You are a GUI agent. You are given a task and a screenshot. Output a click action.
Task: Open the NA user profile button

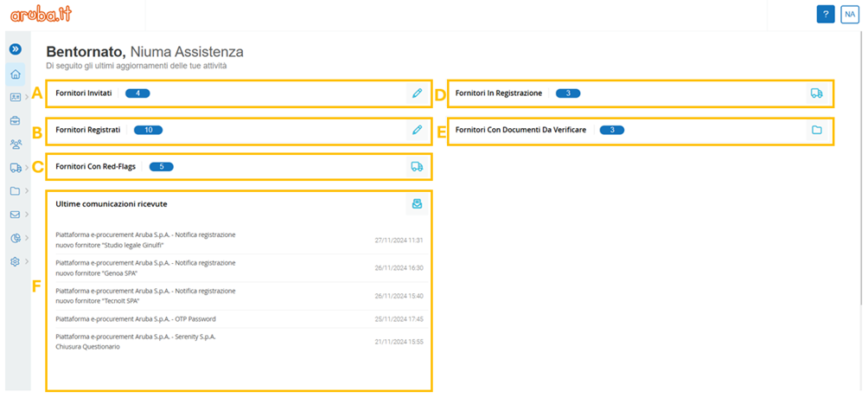tap(850, 15)
